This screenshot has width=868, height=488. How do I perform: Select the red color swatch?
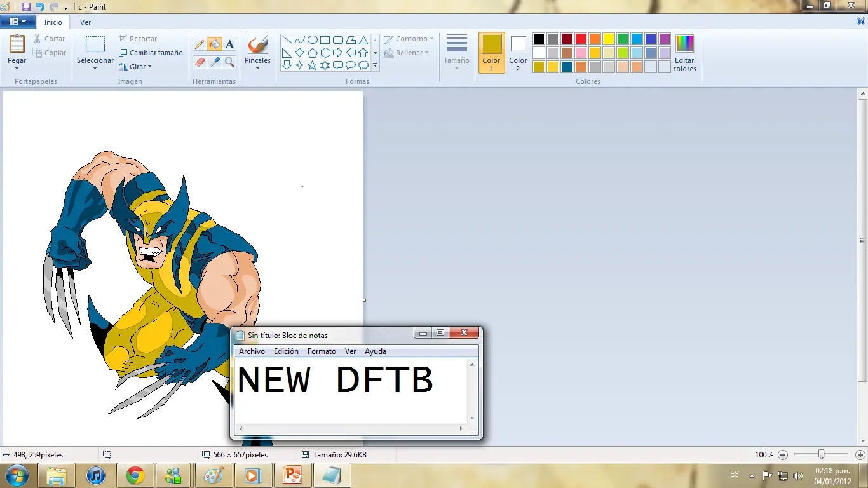[x=580, y=39]
